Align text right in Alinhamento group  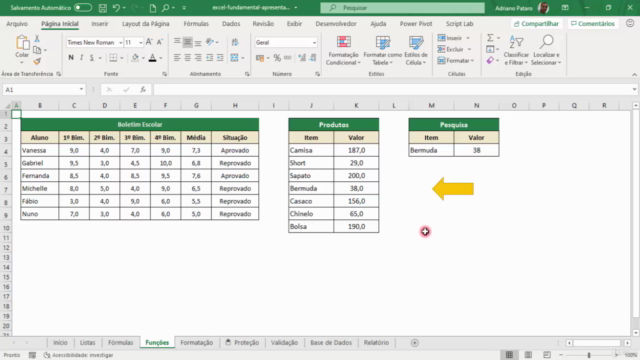198,58
